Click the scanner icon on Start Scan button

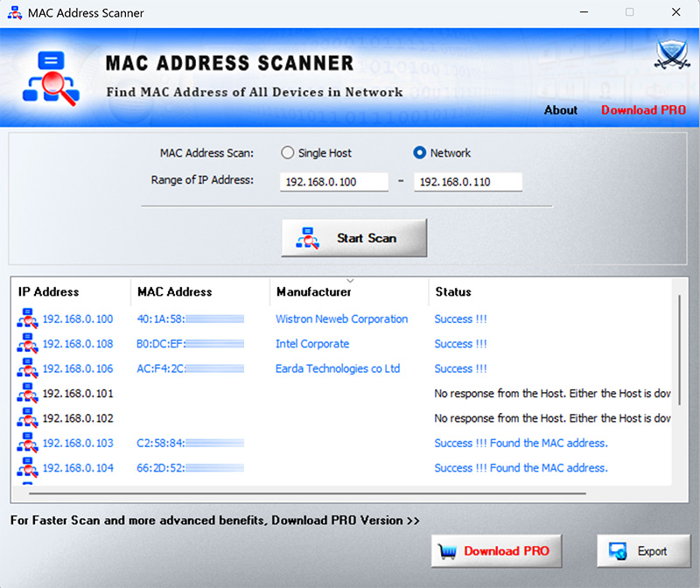[306, 237]
